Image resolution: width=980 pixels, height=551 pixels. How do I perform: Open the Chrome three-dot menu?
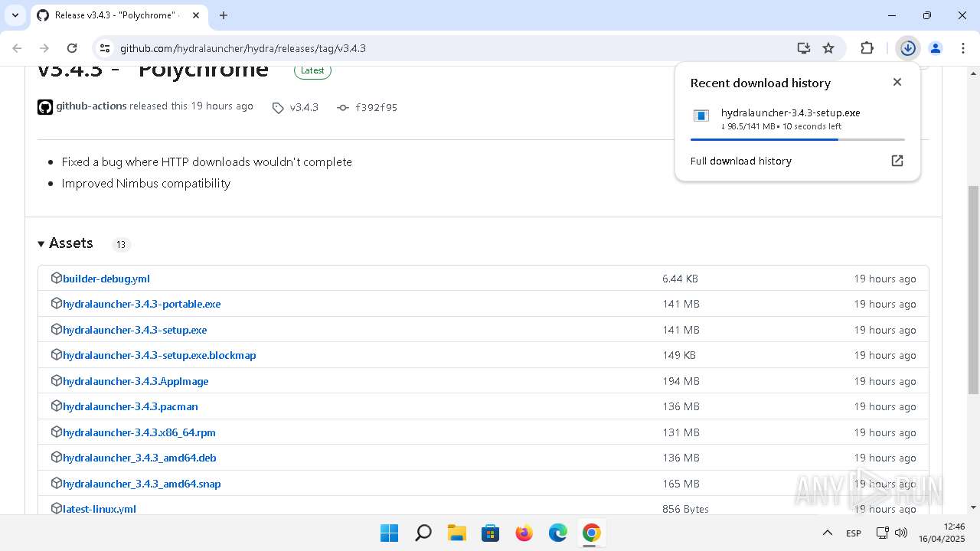point(962,48)
